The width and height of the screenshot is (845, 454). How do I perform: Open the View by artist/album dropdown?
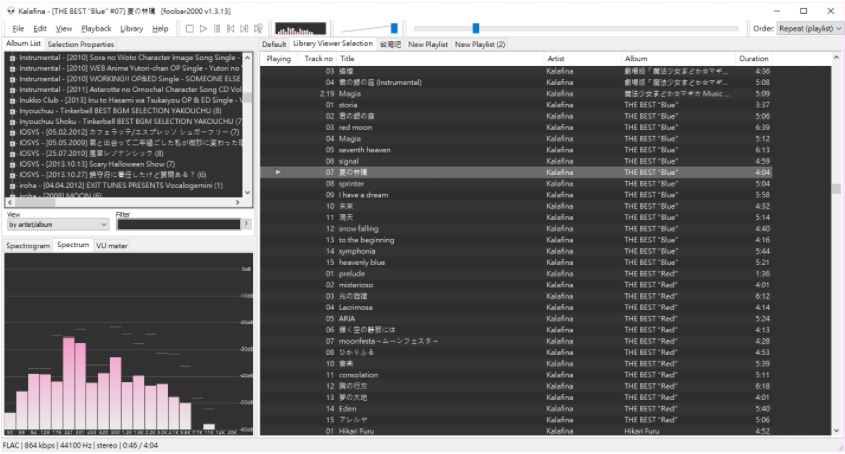click(x=58, y=224)
